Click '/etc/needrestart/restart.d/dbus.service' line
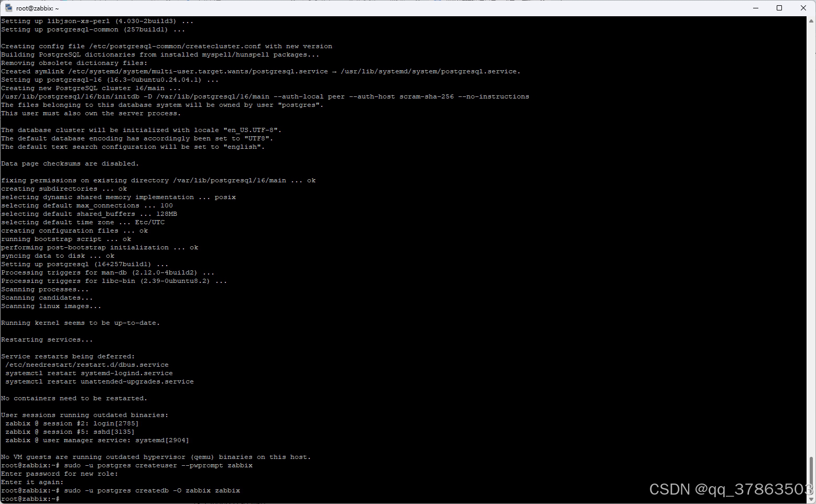 [x=87, y=365]
